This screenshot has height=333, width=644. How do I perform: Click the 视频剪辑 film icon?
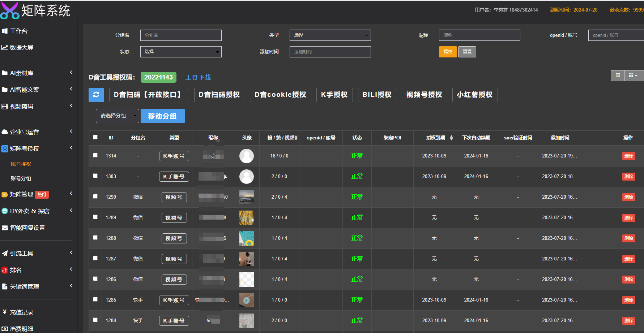(5, 107)
